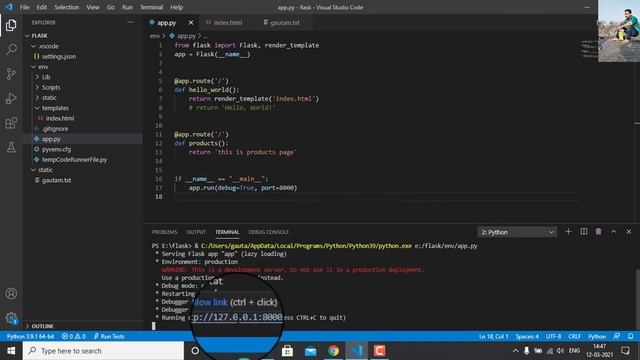Open the Run and Debug view
Viewport: 640px width, 360px height.
tap(11, 98)
